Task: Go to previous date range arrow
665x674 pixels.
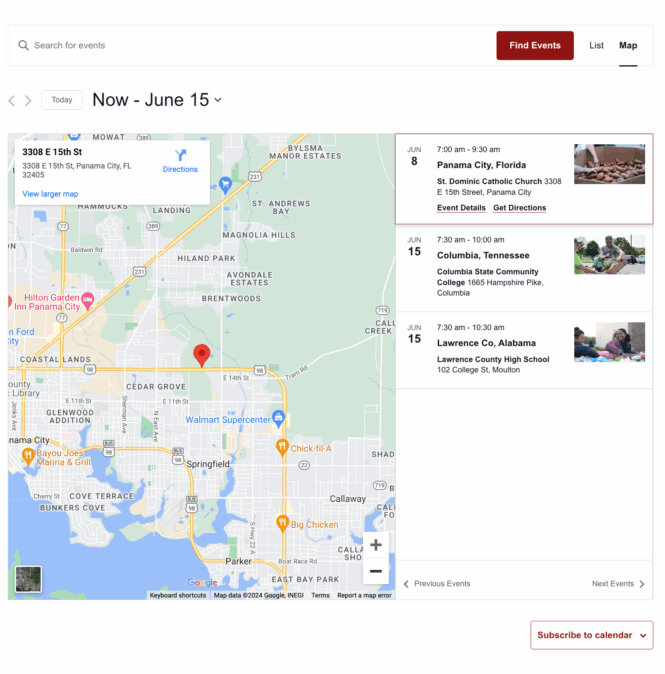Action: click(x=12, y=101)
